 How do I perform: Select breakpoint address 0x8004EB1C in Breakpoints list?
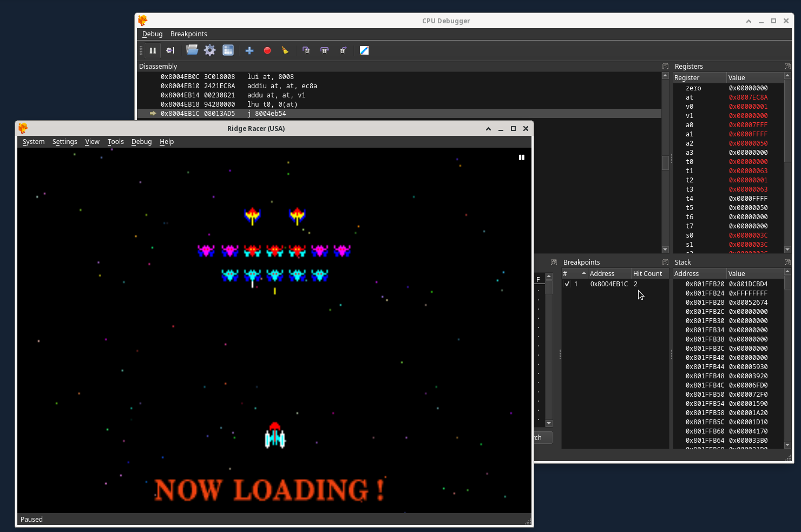609,284
